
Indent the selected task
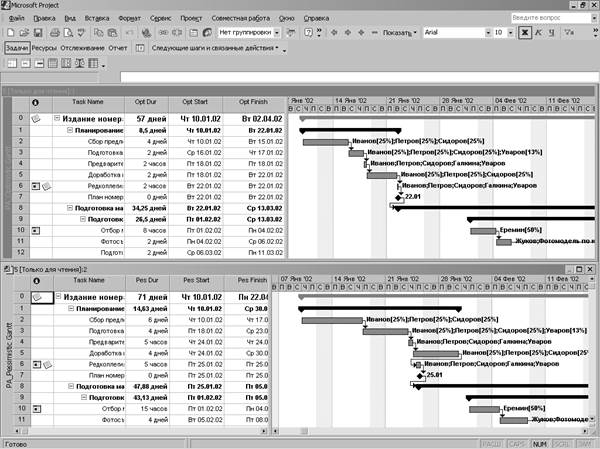347,33
